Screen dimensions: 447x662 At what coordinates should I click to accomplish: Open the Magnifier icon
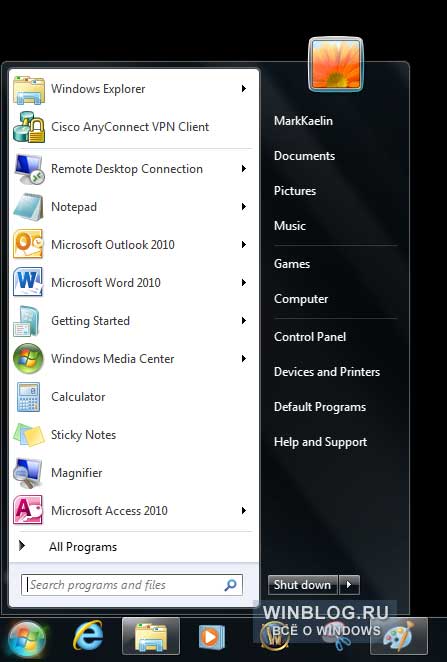pos(28,473)
